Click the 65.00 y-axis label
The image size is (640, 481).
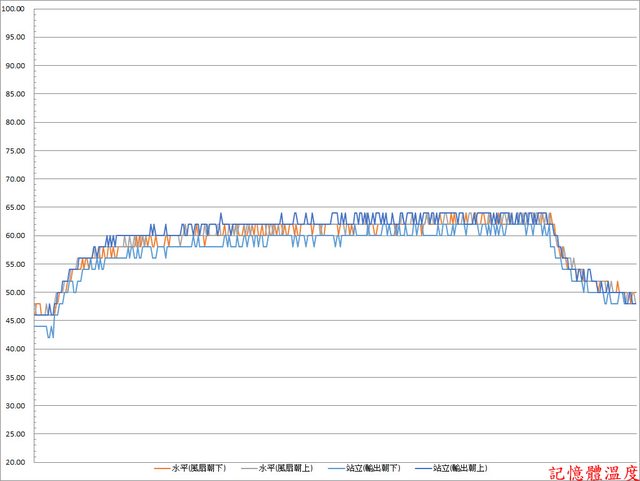tap(16, 208)
